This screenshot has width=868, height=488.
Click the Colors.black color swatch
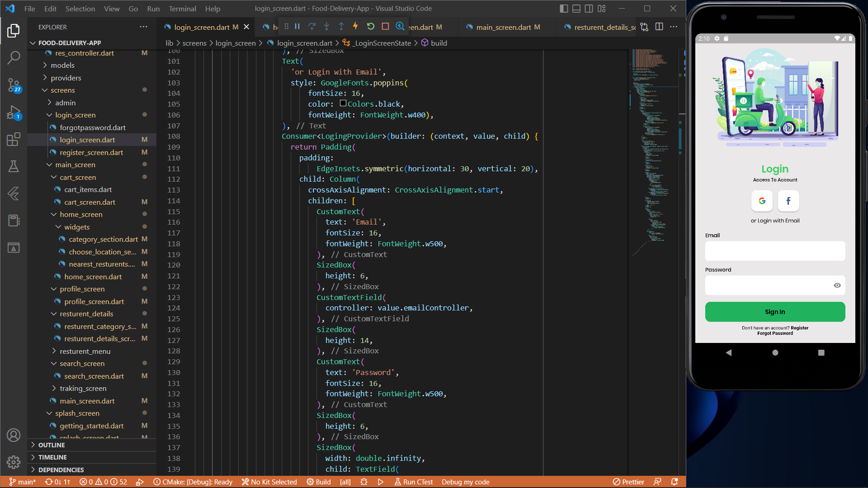click(343, 103)
